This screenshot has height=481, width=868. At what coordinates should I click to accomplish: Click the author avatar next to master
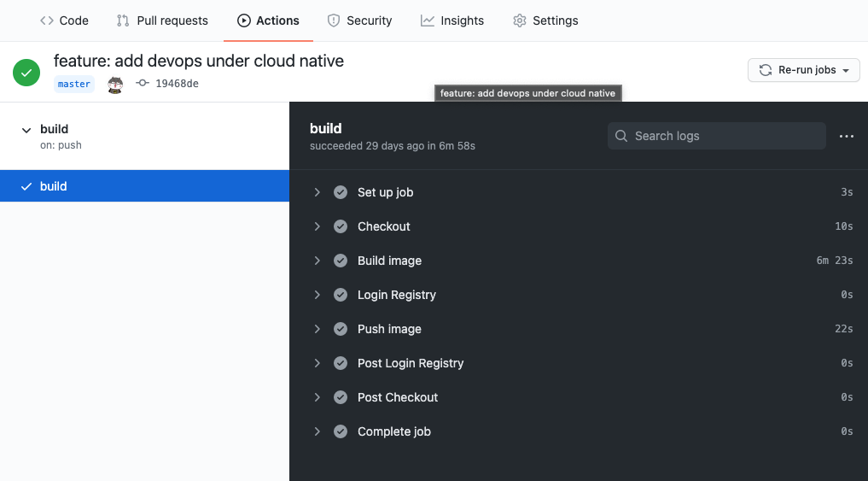click(115, 84)
